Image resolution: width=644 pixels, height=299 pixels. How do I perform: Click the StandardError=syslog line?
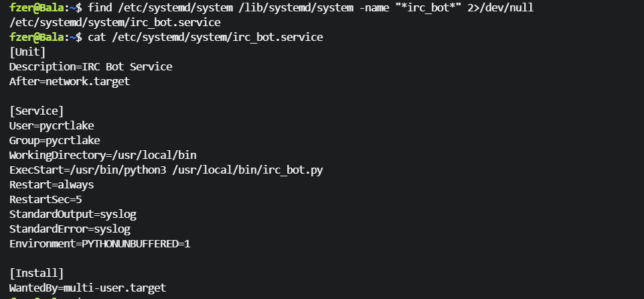click(x=70, y=229)
